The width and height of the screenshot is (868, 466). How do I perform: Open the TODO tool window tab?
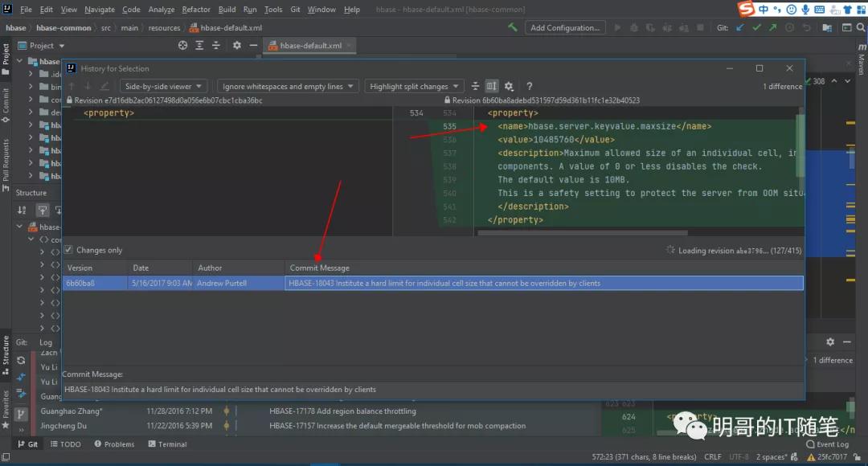coord(65,444)
